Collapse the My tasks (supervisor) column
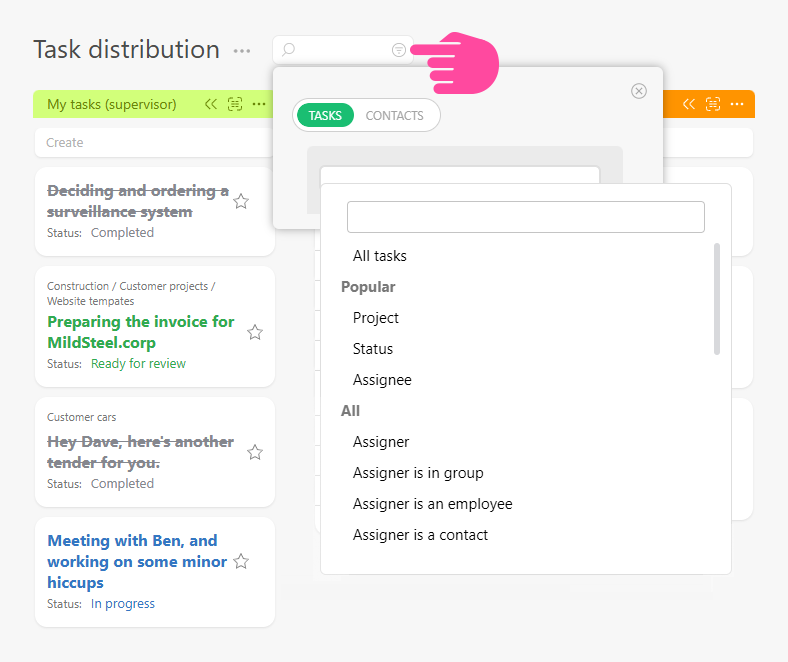 [x=211, y=104]
